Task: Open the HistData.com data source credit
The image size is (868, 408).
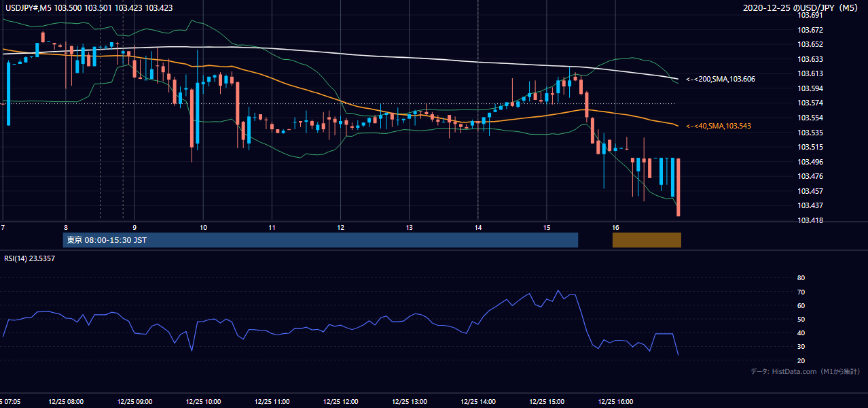Action: (806, 371)
